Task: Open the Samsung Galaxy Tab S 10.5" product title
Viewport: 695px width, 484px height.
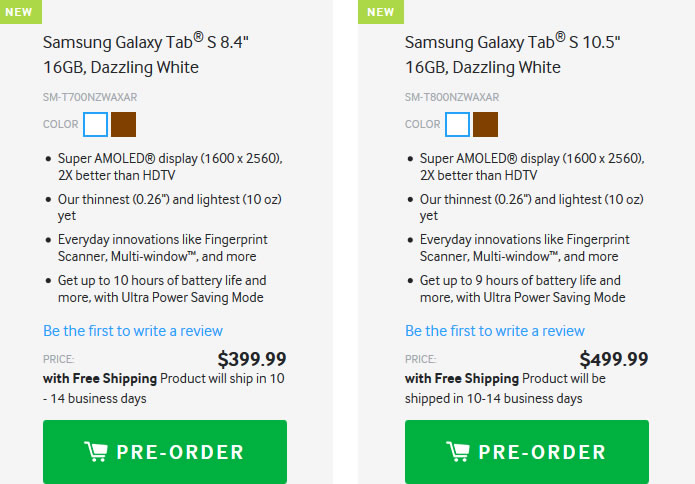Action: click(512, 54)
